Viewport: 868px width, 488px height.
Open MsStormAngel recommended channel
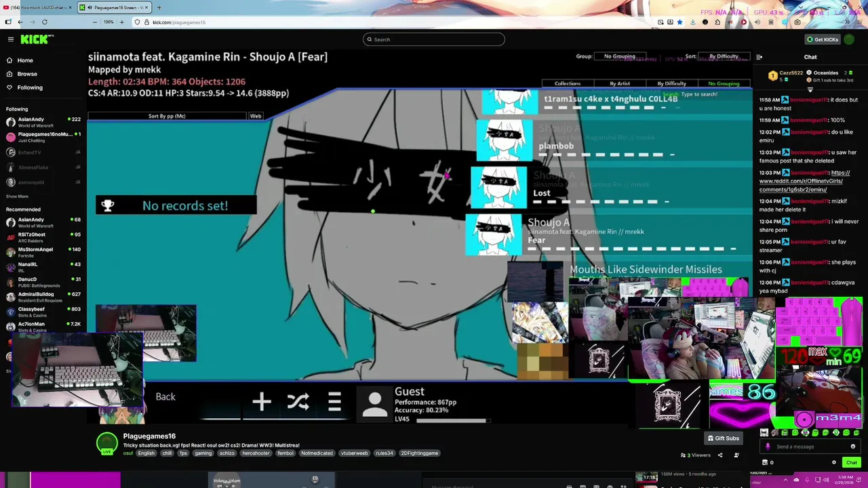tap(43, 252)
